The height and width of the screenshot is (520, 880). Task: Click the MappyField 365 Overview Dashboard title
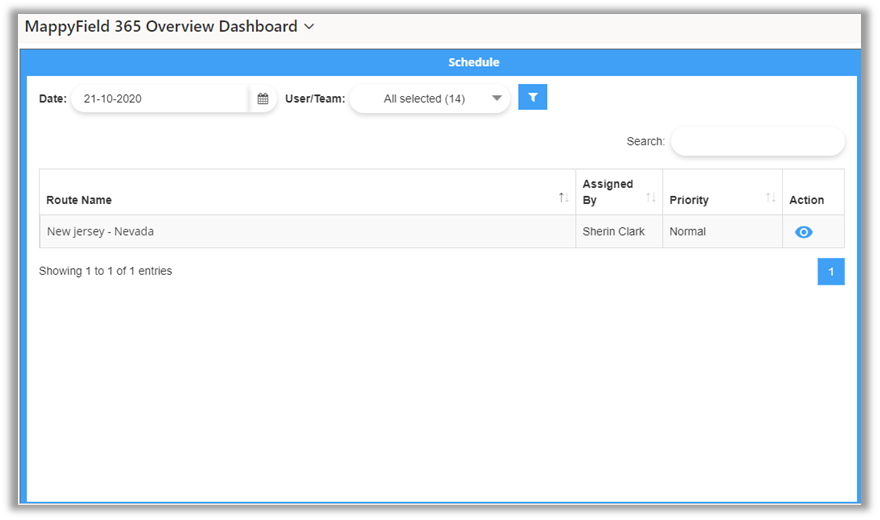click(x=160, y=27)
